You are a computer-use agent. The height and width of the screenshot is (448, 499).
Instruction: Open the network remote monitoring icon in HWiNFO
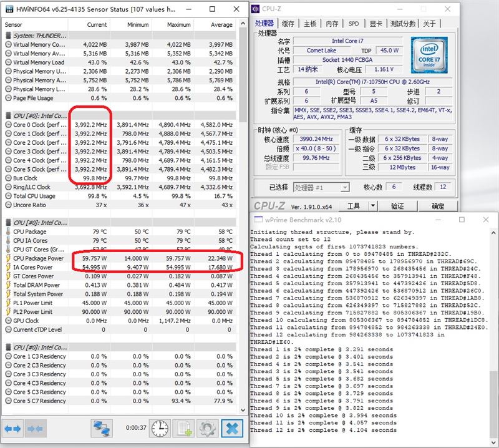102,429
